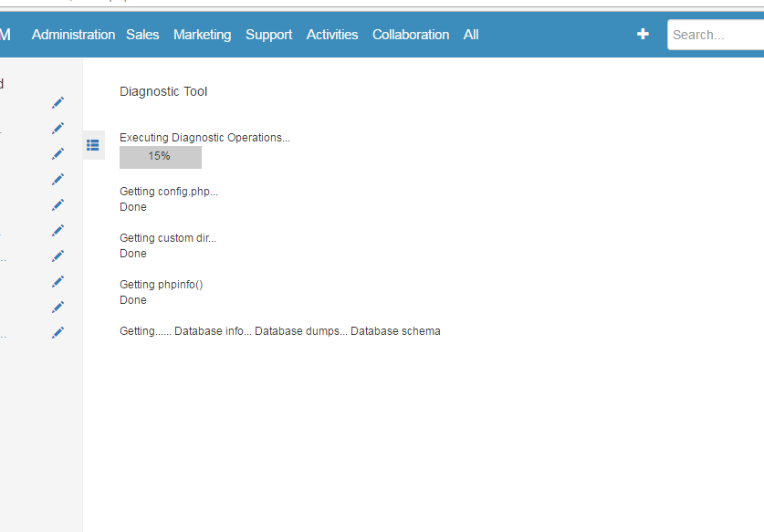The image size is (764, 532).
Task: Open the Administration menu
Action: (x=73, y=35)
